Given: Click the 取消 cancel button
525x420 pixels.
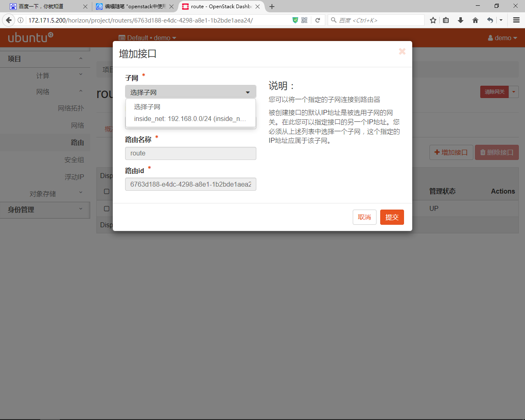Looking at the screenshot, I should coord(365,217).
